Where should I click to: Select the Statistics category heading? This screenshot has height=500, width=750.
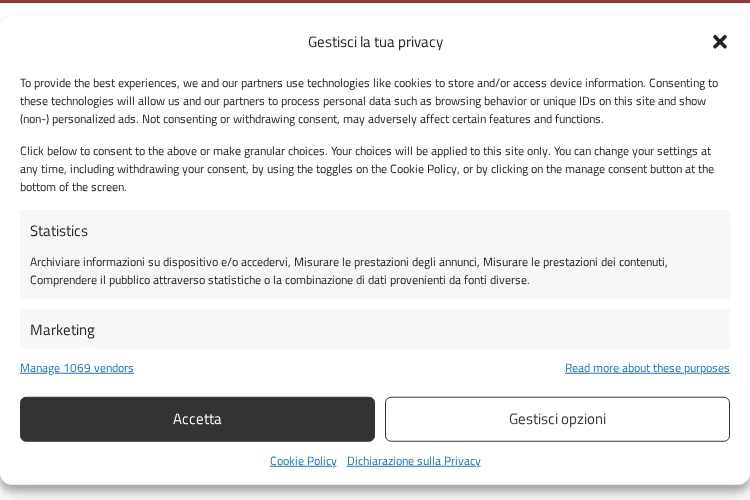tap(59, 231)
